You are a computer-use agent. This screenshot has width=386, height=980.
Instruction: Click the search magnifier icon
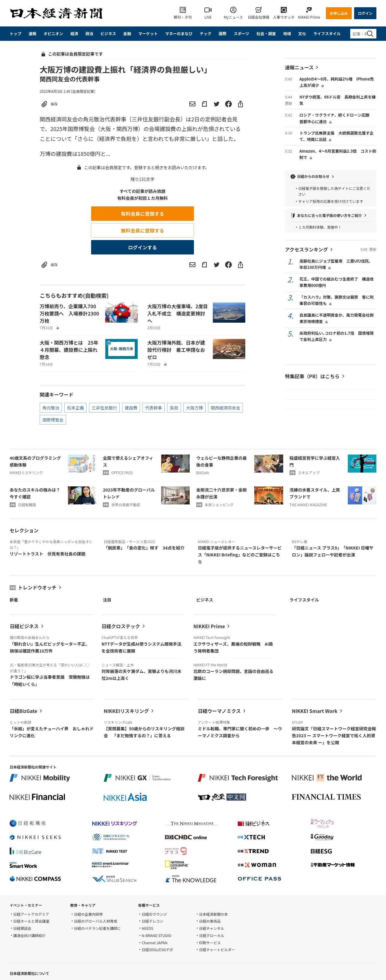click(370, 34)
